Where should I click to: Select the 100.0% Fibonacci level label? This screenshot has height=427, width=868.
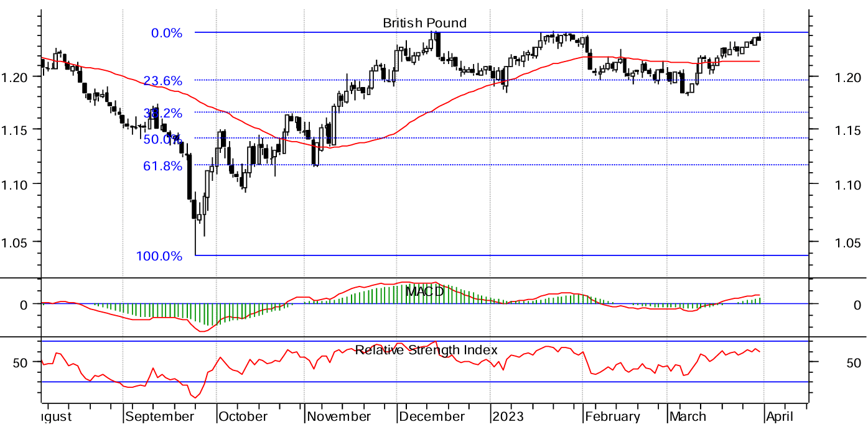159,256
